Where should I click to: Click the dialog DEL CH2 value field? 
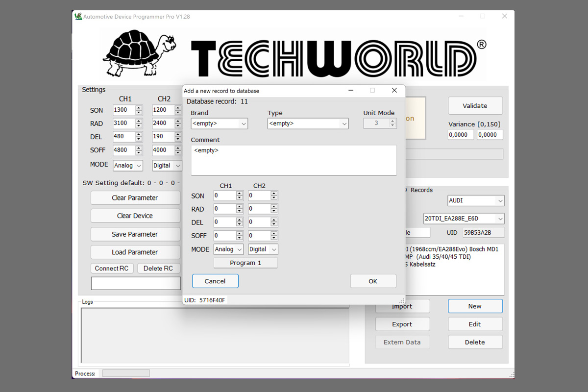click(259, 222)
